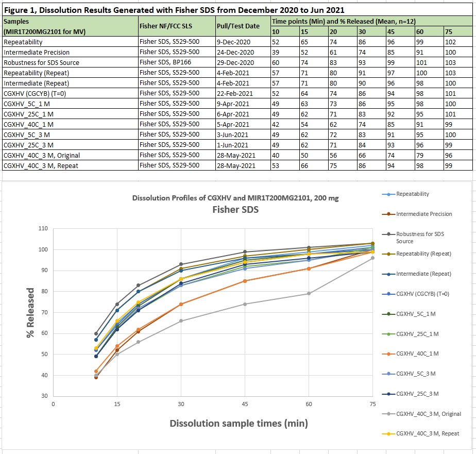Select 'Repeatability (Repeat)' legend entry
Viewport: 476px width, 454px height.
(x=416, y=254)
